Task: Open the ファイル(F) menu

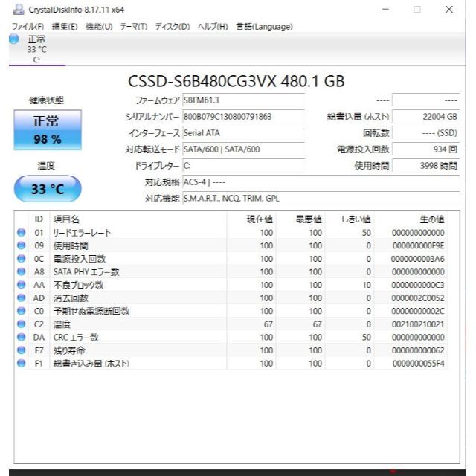Action: (x=28, y=27)
